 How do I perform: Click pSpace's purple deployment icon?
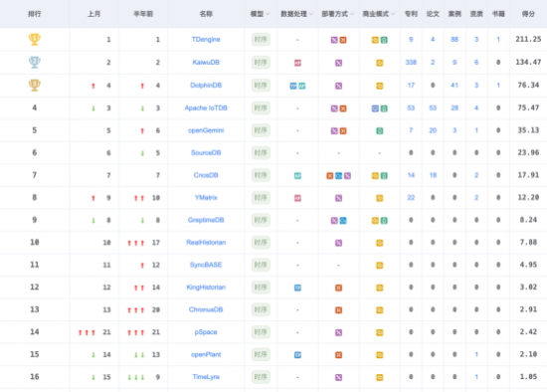[339, 332]
